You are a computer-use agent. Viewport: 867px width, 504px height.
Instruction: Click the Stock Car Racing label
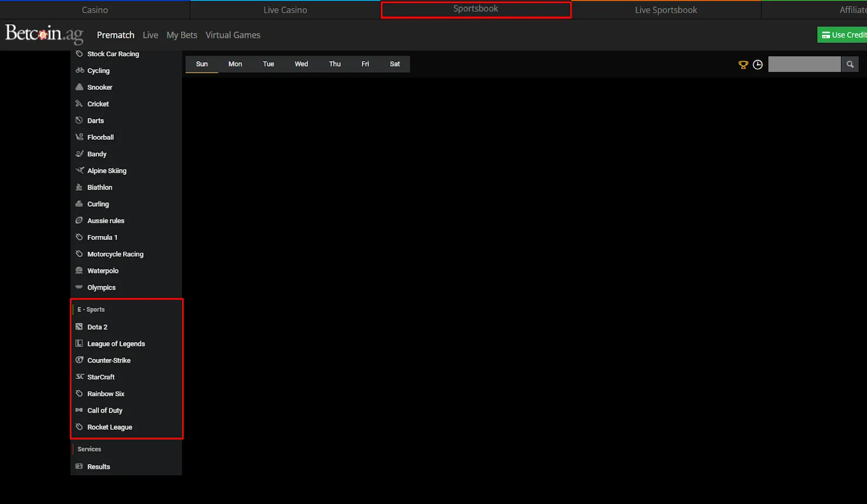coord(113,54)
